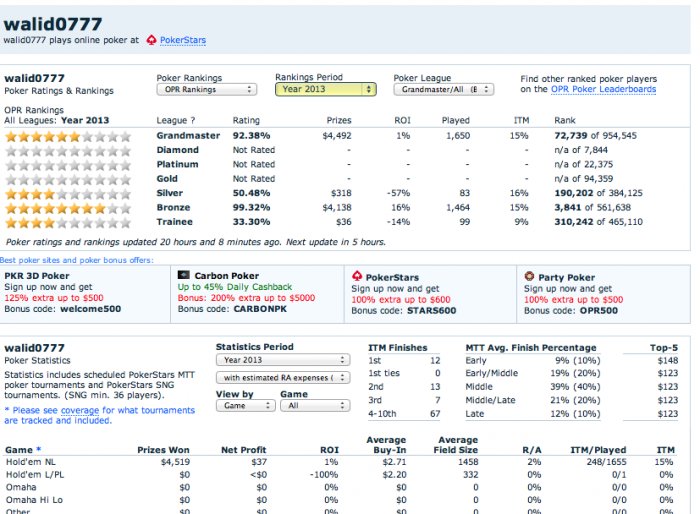Click the Carbon Poker offer title

pos(227,276)
